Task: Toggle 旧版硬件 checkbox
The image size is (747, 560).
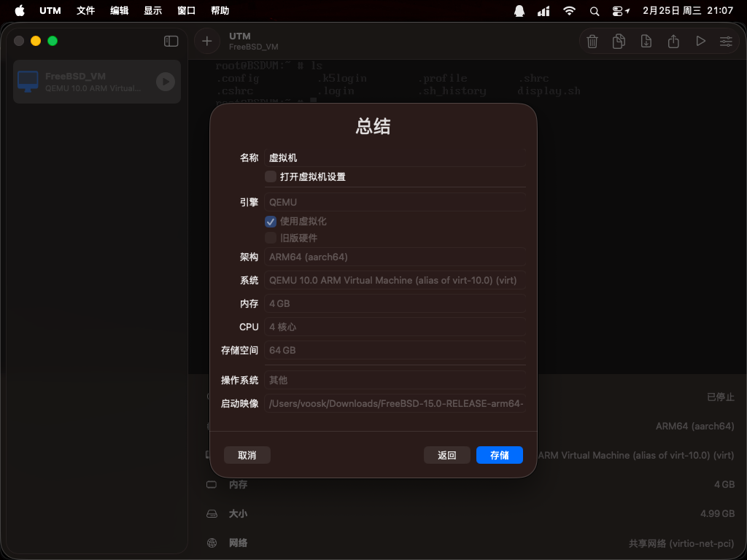Action: coord(271,238)
